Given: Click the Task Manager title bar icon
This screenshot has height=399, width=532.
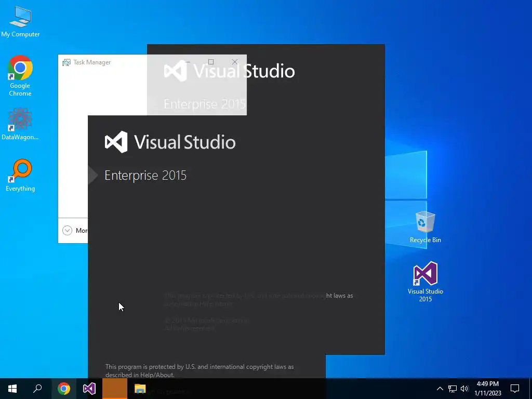Looking at the screenshot, I should pos(66,62).
